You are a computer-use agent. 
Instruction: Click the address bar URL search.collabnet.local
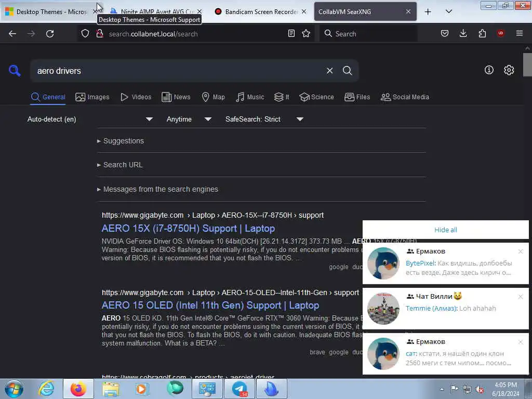coord(153,34)
